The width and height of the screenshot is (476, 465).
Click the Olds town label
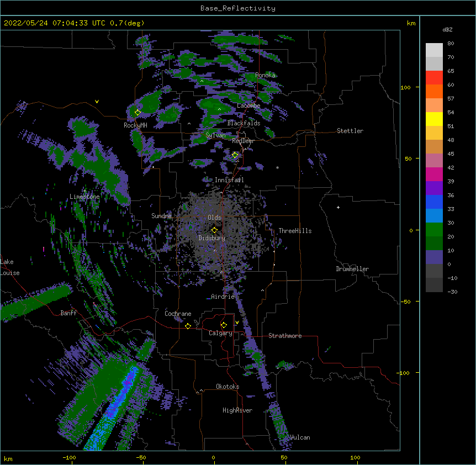(x=214, y=218)
